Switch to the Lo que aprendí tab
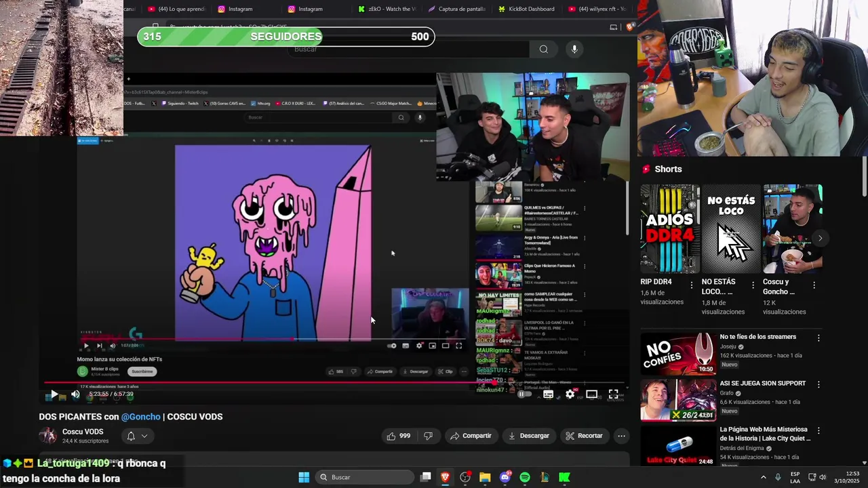Screen dimensions: 868x488 [176, 9]
